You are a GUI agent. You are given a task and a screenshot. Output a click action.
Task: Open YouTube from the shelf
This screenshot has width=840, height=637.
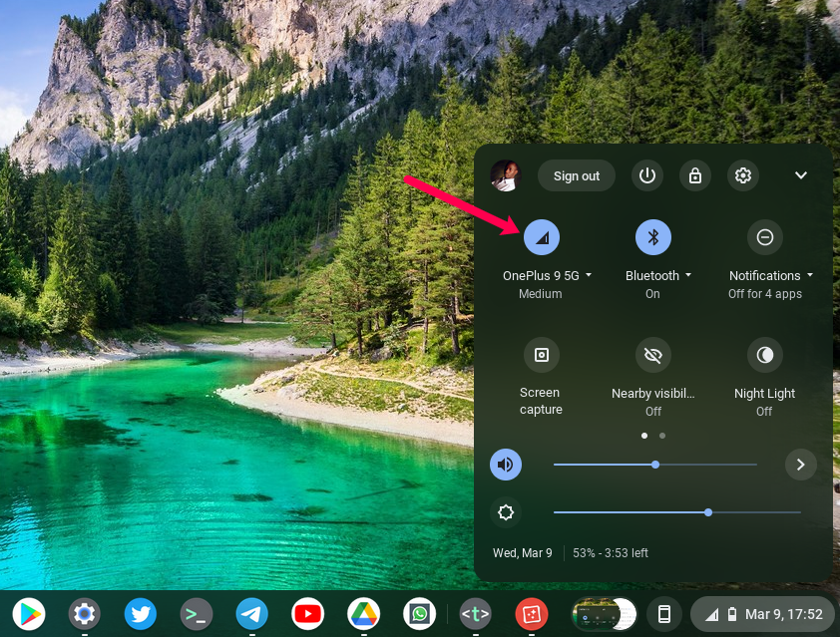tap(307, 614)
